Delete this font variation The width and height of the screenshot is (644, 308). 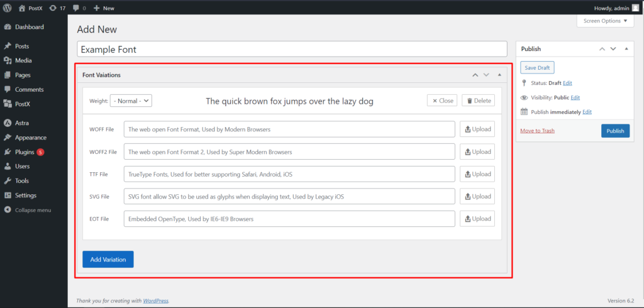479,101
